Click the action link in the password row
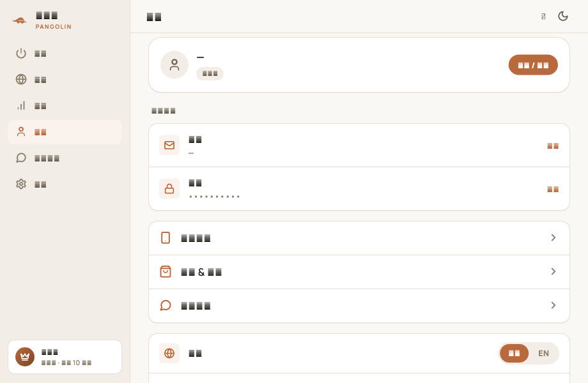Image resolution: width=588 pixels, height=383 pixels. 553,189
